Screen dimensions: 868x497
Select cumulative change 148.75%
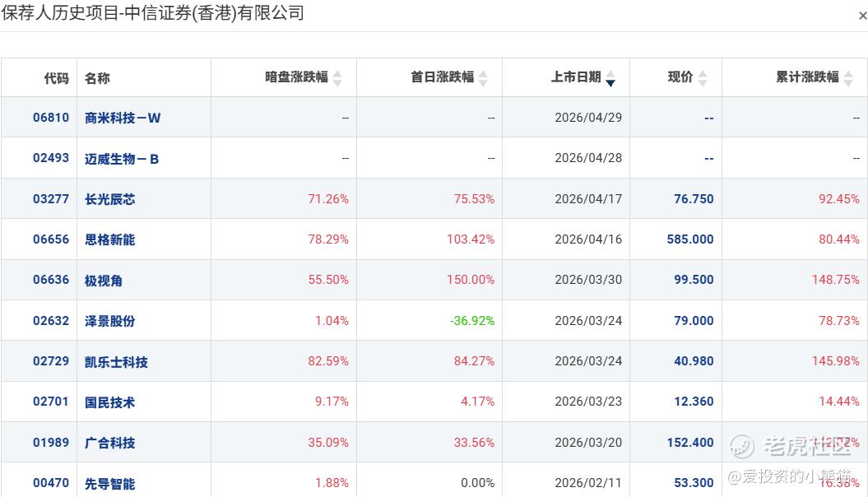[836, 280]
